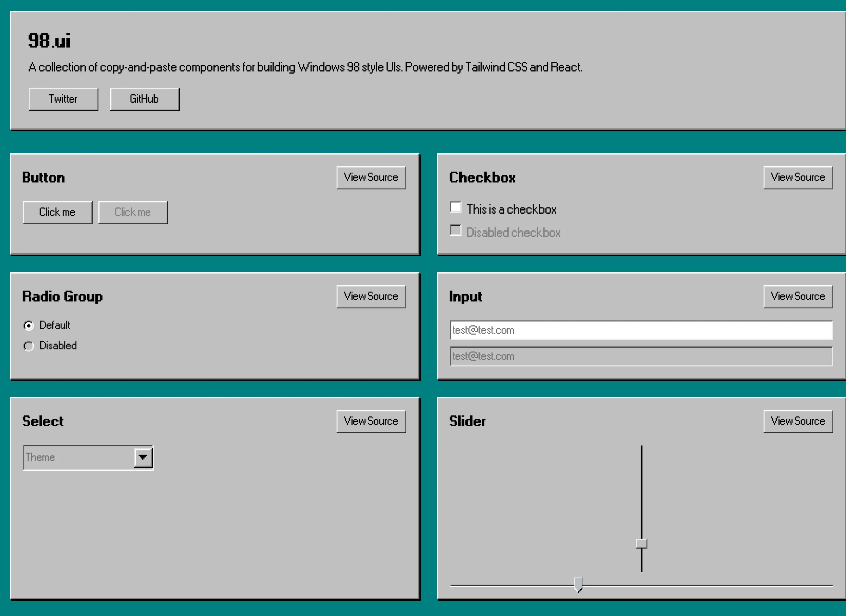Select the Disabled radio option
The height and width of the screenshot is (616, 846).
29,346
